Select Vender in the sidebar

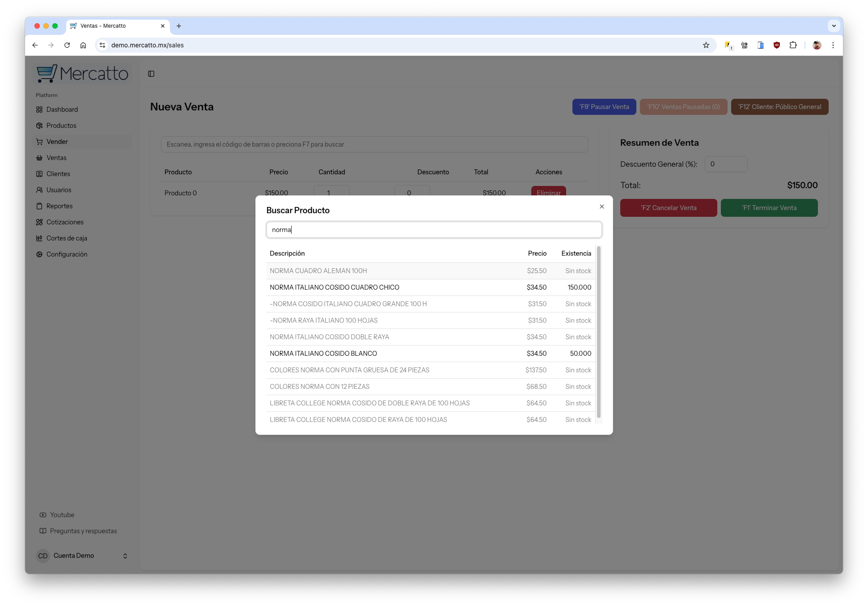82,142
